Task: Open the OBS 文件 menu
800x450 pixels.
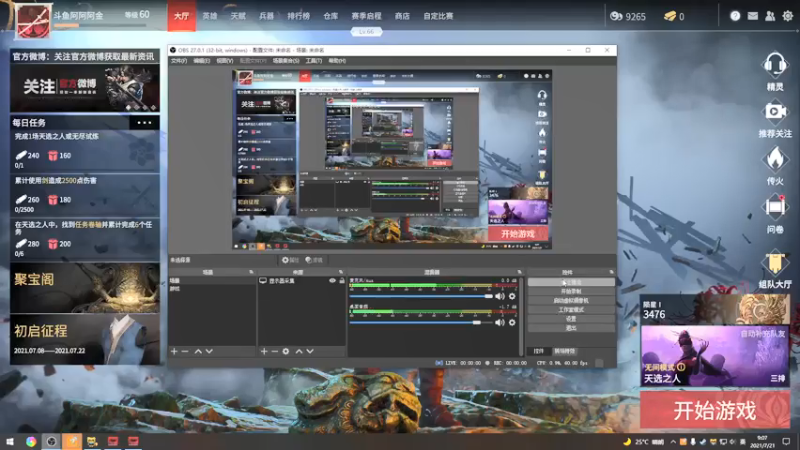Action: [x=179, y=61]
